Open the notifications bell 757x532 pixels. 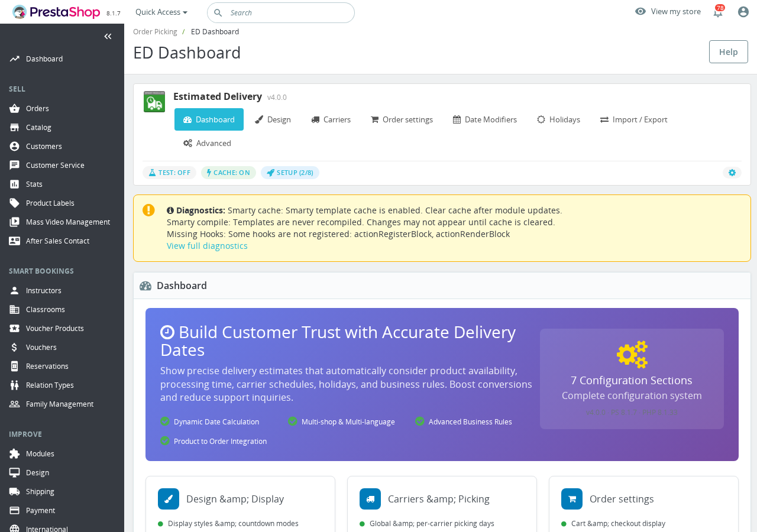(718, 12)
